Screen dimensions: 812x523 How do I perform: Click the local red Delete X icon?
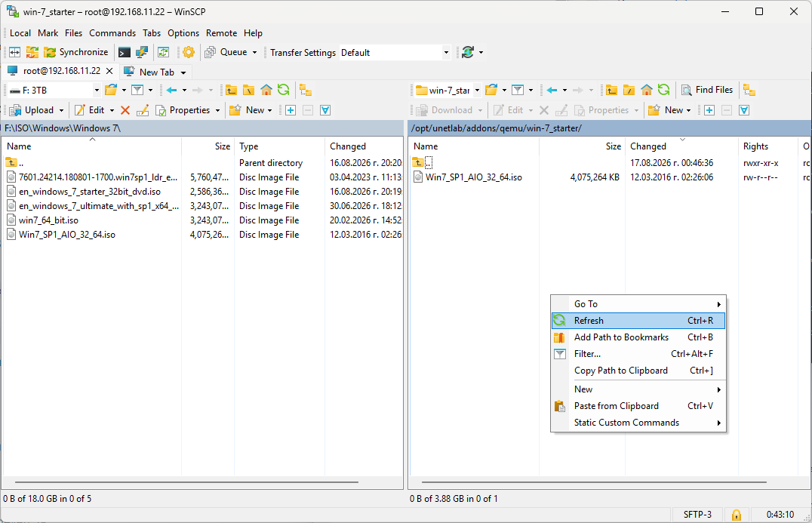[125, 110]
